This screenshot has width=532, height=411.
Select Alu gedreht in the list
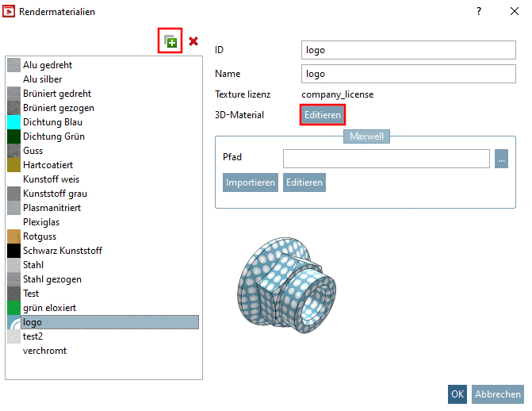point(48,65)
